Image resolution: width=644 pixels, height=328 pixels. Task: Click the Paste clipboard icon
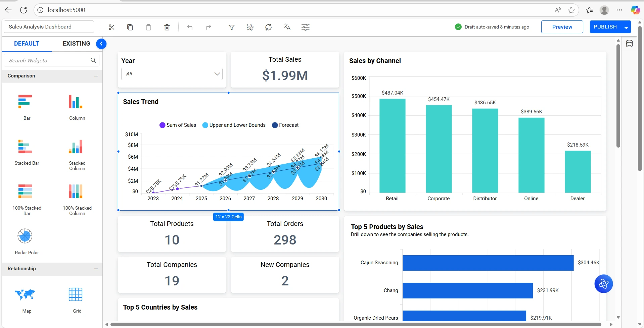click(148, 27)
